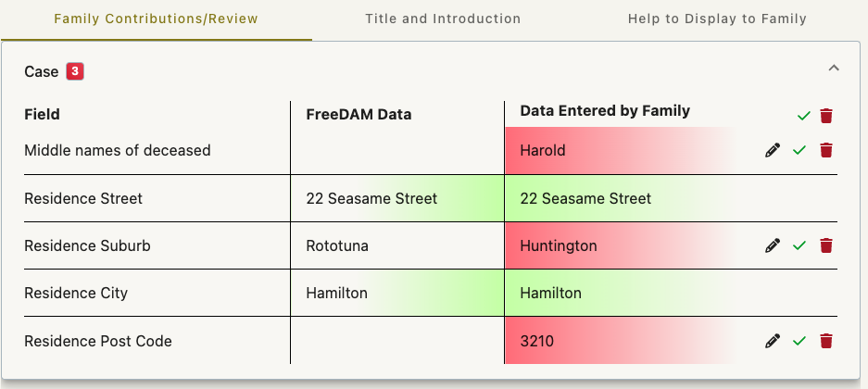The image size is (868, 389).
Task: Open the Title and Introduction tab
Action: pyautogui.click(x=443, y=19)
